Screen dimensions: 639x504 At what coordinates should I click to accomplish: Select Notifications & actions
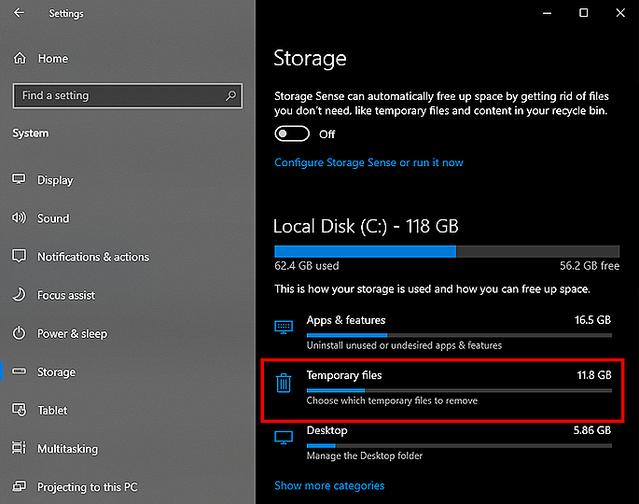coord(93,257)
